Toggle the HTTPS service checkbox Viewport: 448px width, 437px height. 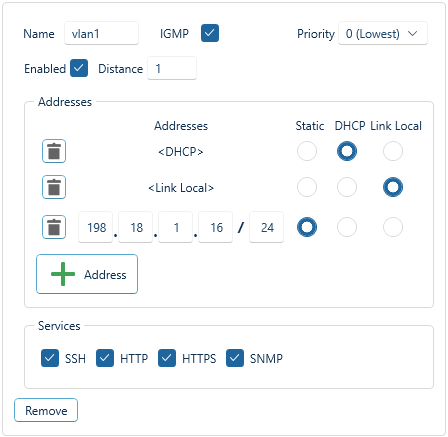click(167, 358)
